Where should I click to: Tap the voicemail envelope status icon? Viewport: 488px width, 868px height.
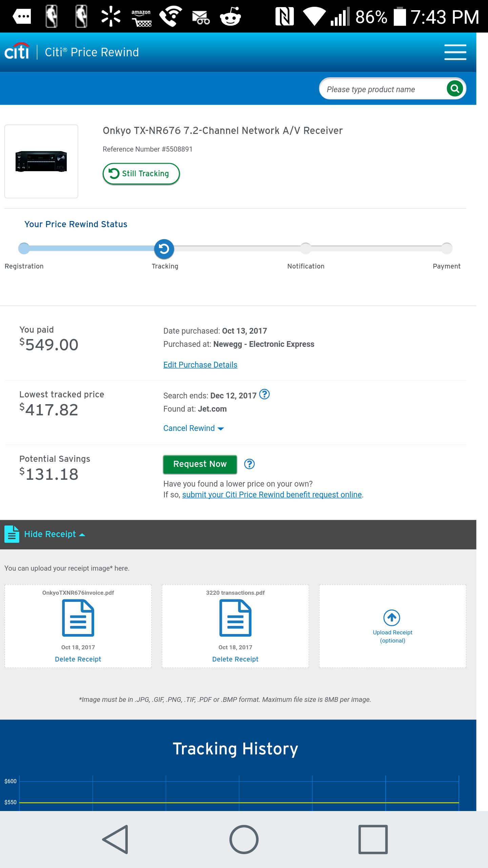click(x=201, y=18)
